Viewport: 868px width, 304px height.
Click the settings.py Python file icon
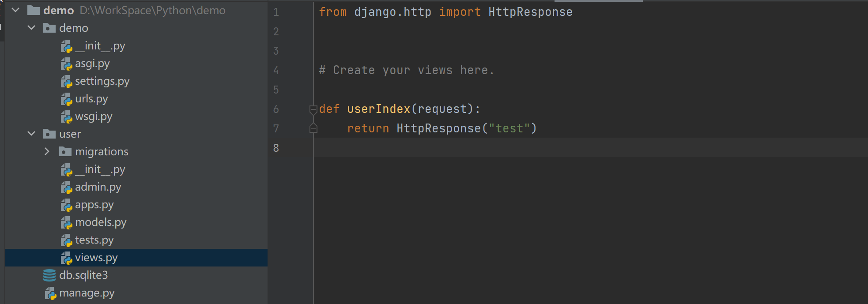coord(66,82)
